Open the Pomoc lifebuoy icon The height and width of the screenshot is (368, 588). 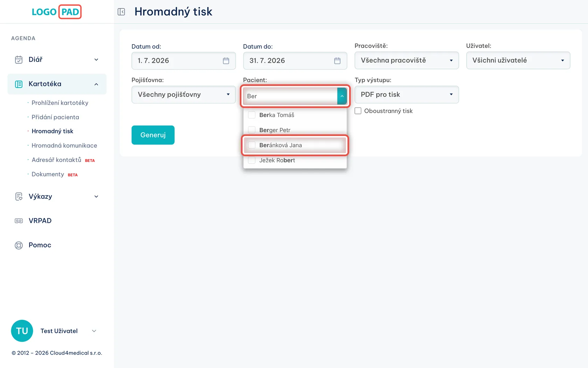point(19,245)
